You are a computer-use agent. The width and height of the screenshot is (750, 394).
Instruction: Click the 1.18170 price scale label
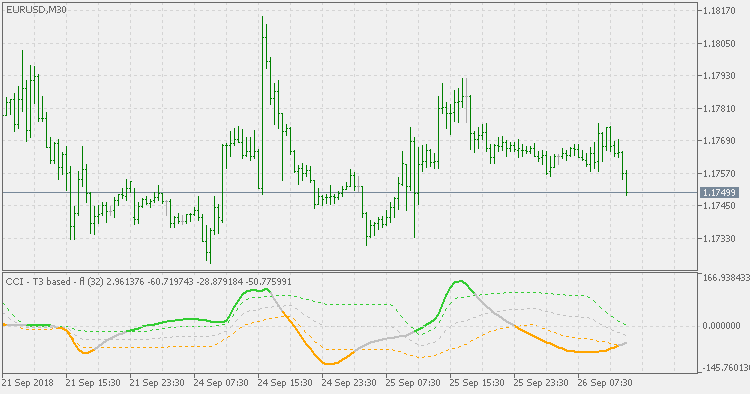719,11
